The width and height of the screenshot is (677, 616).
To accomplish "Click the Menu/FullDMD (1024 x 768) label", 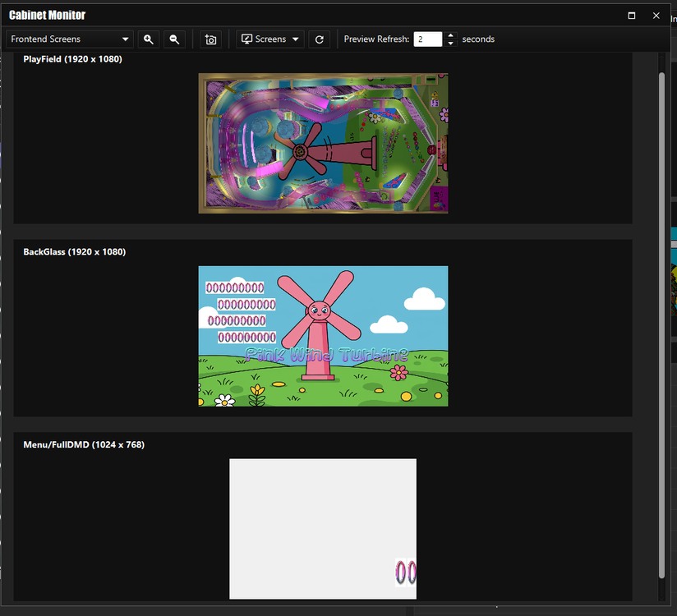I will pyautogui.click(x=84, y=444).
